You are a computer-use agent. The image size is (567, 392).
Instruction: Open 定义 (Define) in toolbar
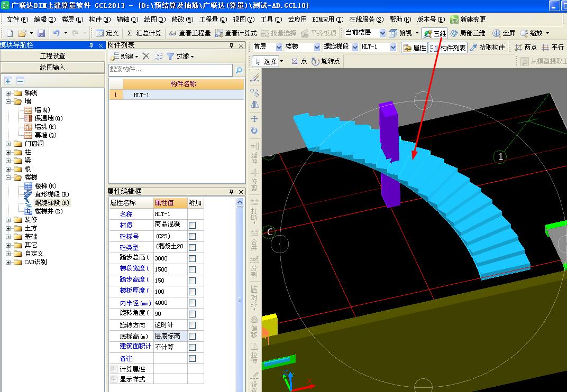pyautogui.click(x=107, y=33)
